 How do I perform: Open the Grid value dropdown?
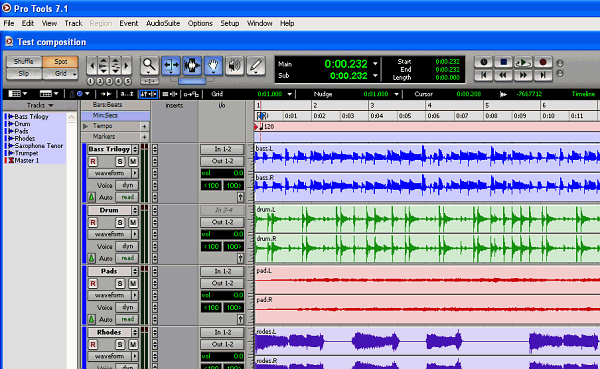(x=290, y=94)
